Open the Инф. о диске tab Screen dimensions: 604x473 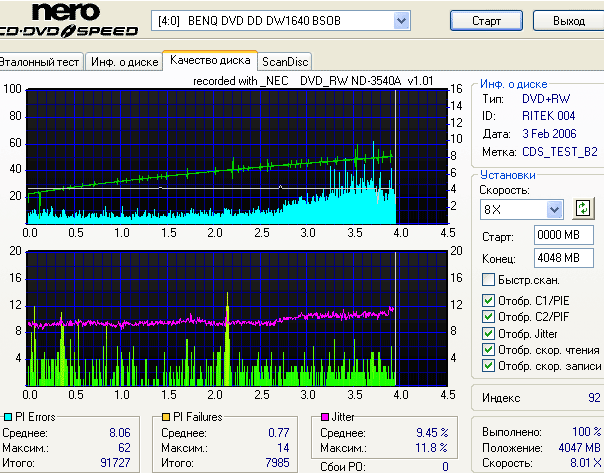click(124, 62)
